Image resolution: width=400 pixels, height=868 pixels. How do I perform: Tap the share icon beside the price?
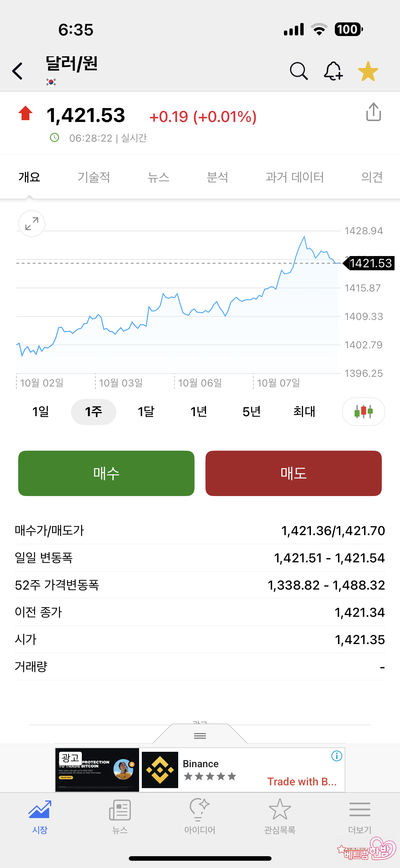(x=373, y=112)
